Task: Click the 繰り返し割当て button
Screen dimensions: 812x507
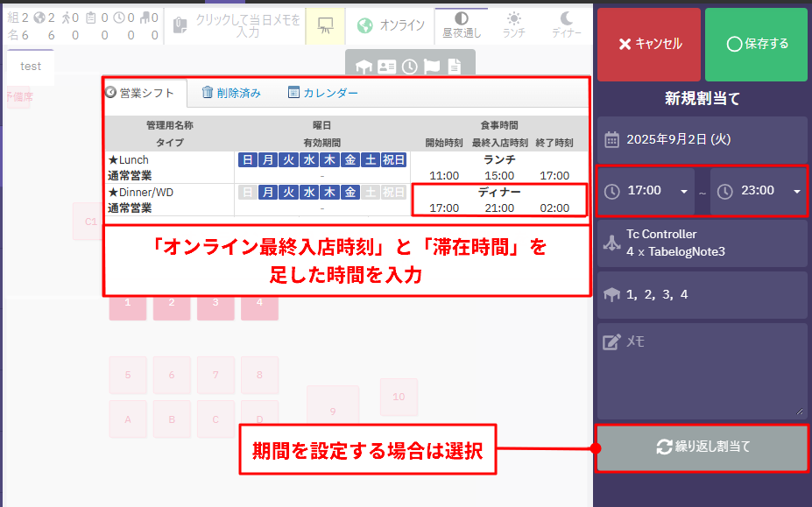Action: [x=703, y=447]
